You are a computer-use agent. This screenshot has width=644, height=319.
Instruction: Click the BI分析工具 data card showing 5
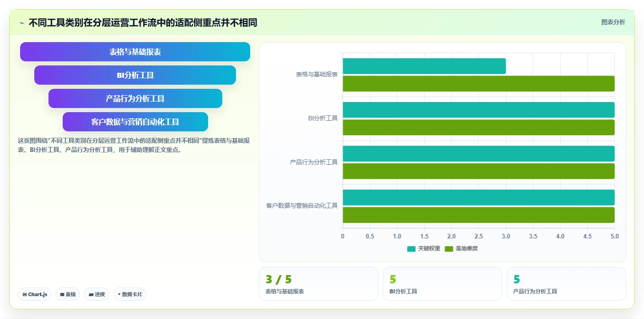click(442, 284)
